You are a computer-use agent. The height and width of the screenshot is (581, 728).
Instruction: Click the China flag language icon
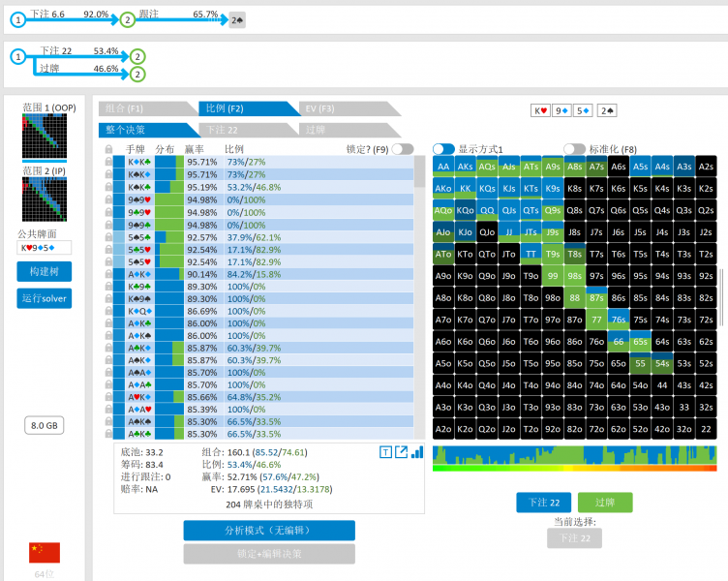(x=45, y=553)
